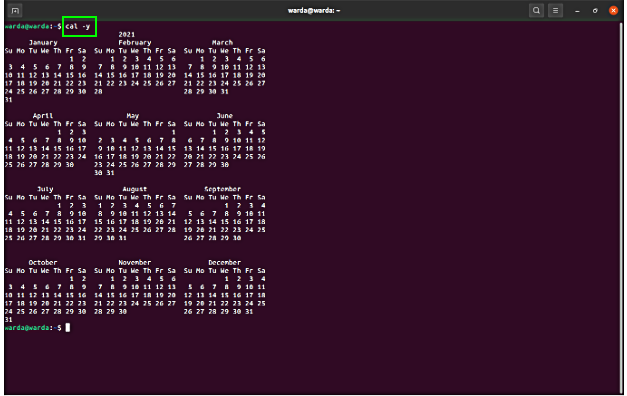Image resolution: width=627 pixels, height=396 pixels.
Task: Click the empty prompt line with the cursor
Action: click(x=37, y=328)
